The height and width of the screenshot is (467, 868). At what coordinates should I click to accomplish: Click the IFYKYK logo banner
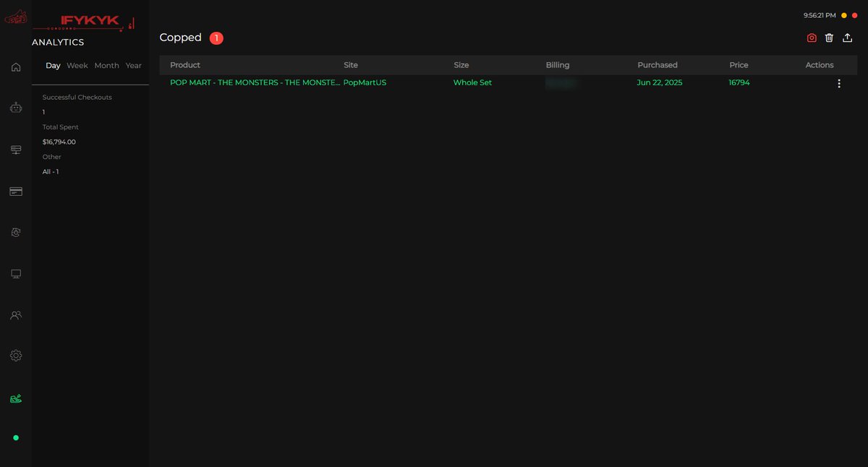point(84,22)
